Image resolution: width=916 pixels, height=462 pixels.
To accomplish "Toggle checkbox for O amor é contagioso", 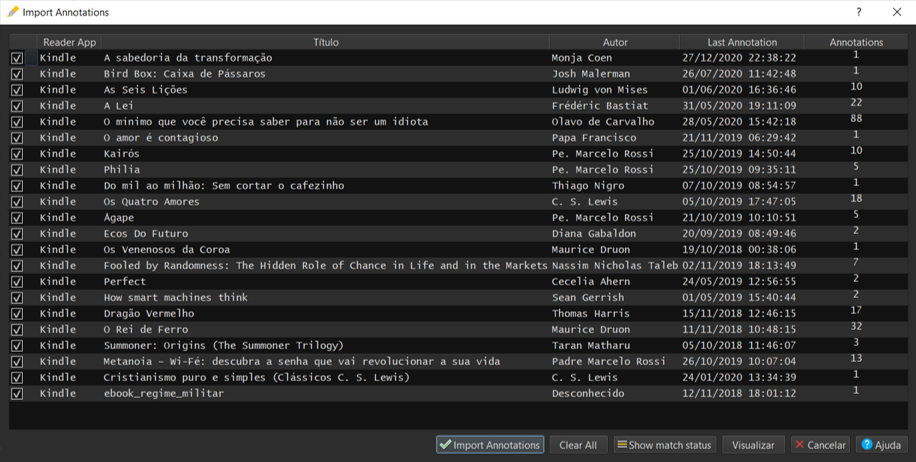I will [x=17, y=138].
